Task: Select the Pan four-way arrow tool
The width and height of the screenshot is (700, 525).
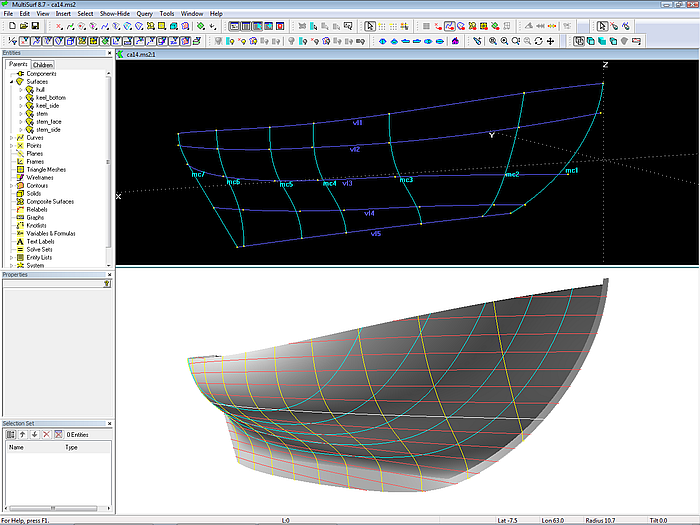Action: pos(552,41)
